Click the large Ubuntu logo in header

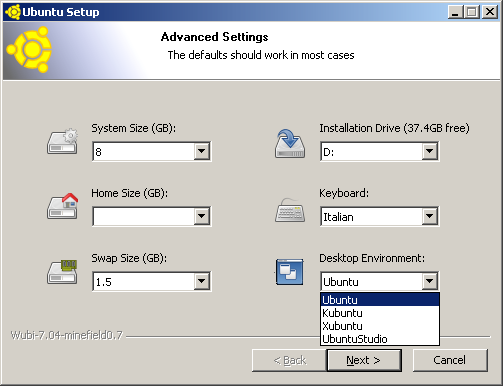(30, 50)
